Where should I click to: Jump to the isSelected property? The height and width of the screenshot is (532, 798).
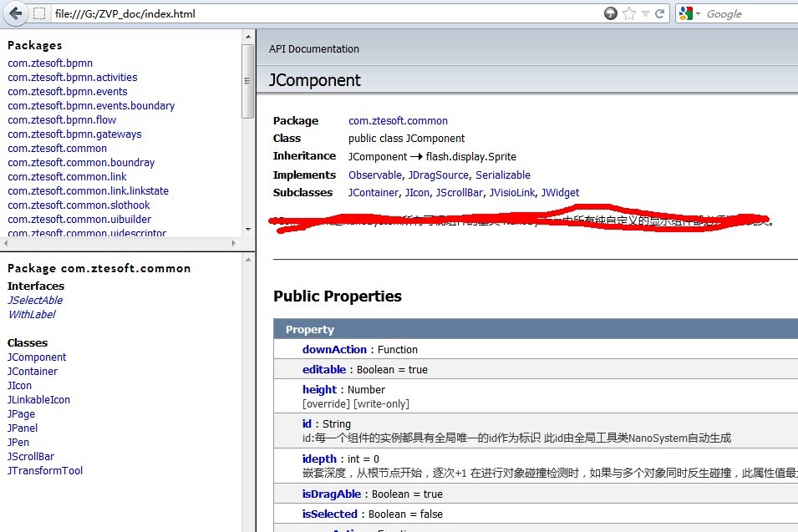coord(330,514)
